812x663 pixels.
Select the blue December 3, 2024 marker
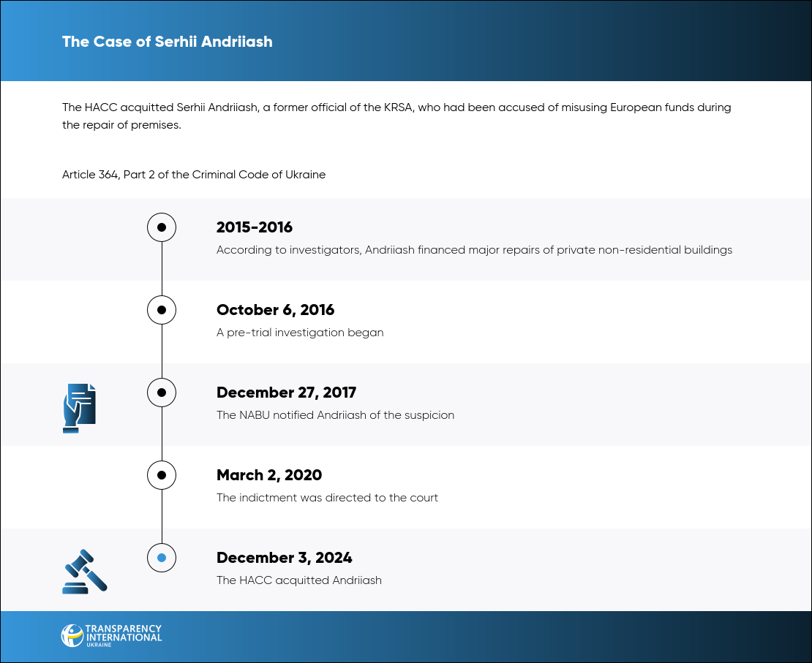coord(162,558)
